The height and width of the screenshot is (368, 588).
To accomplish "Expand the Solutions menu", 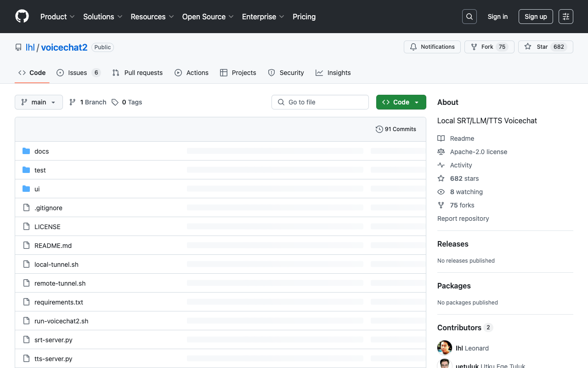I will (103, 17).
